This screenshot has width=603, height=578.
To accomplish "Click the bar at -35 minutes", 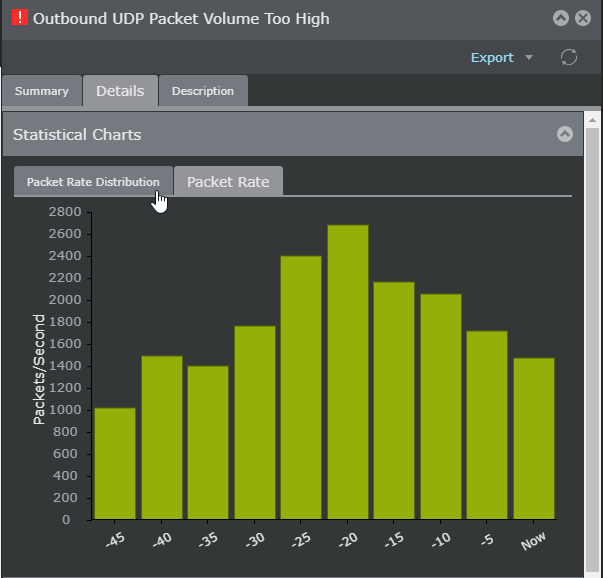I will (208, 443).
